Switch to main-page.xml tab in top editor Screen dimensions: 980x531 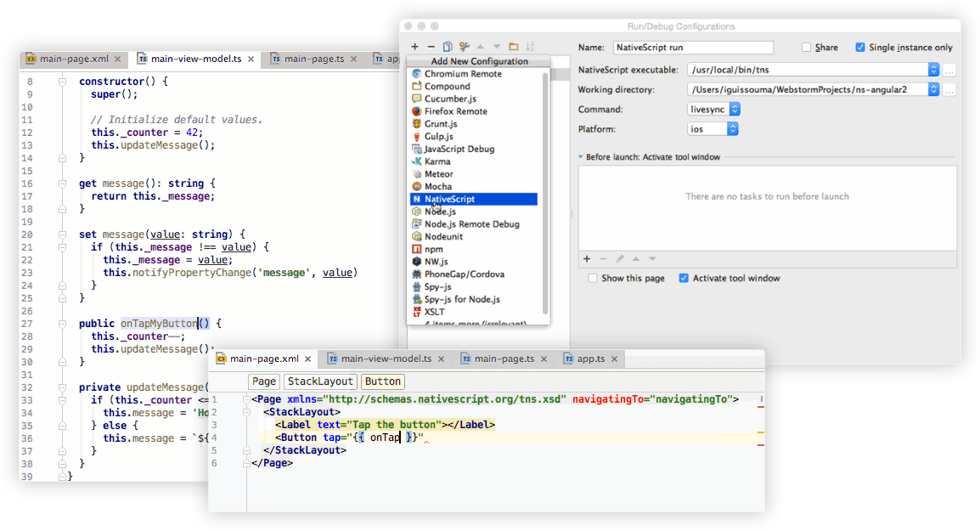(x=74, y=59)
